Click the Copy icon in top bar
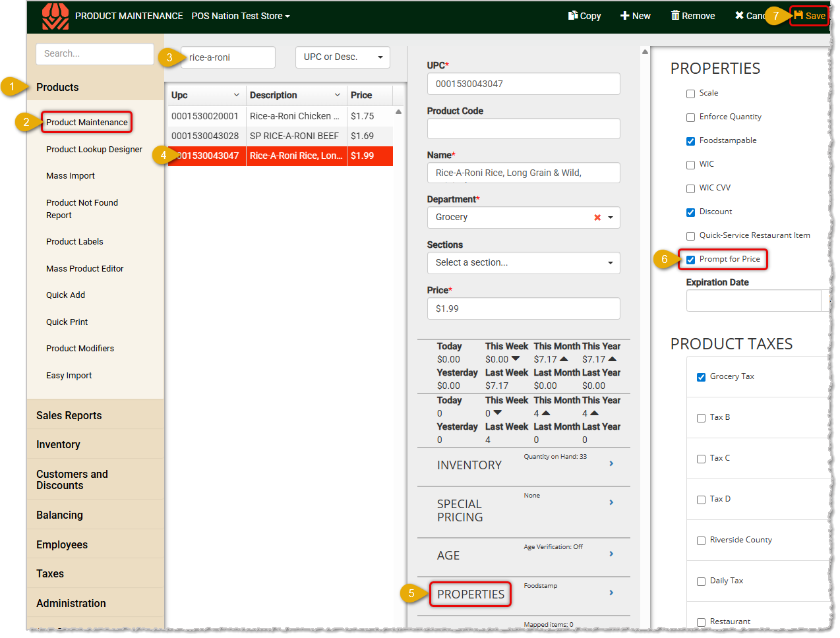This screenshot has height=638, width=840. click(x=573, y=16)
